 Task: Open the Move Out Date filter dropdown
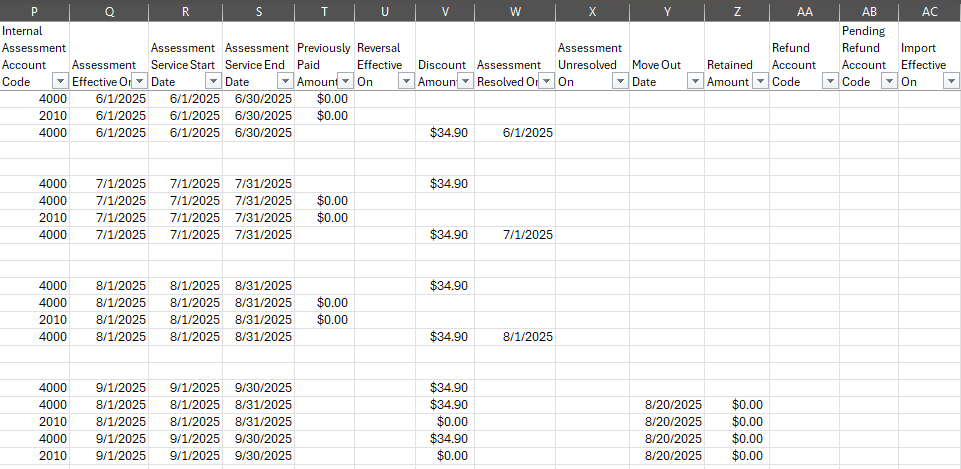pos(695,82)
